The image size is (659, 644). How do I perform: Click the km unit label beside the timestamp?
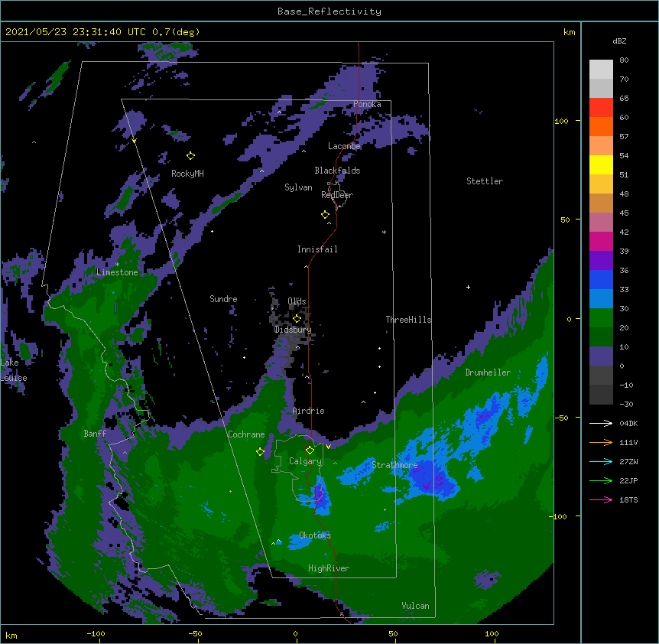point(569,32)
